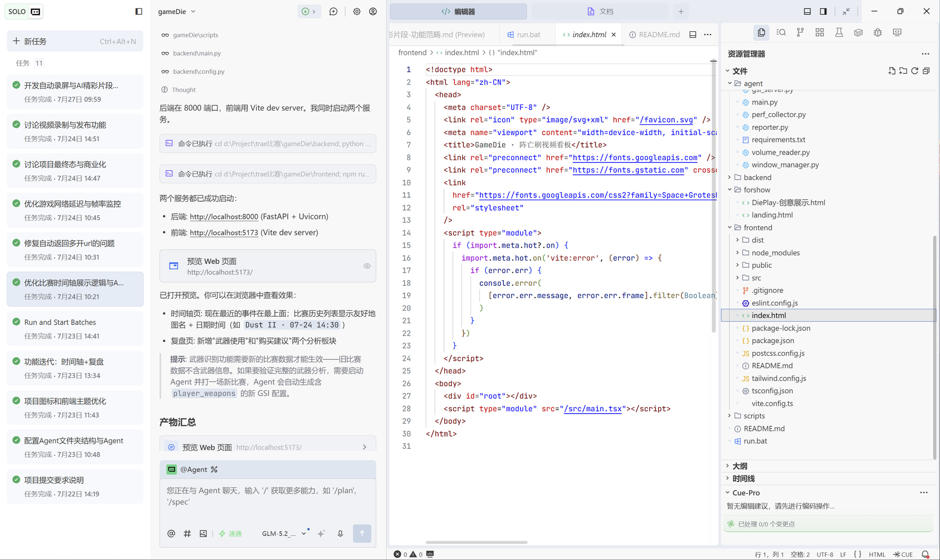The height and width of the screenshot is (560, 940).
Task: Open the Explorer files panel icon
Action: 761,32
